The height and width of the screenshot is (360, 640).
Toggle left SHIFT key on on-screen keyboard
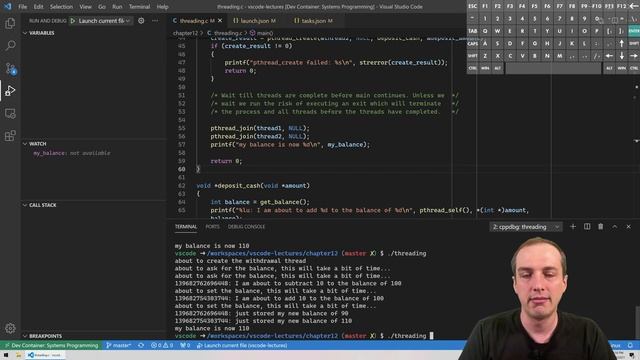coord(472,56)
